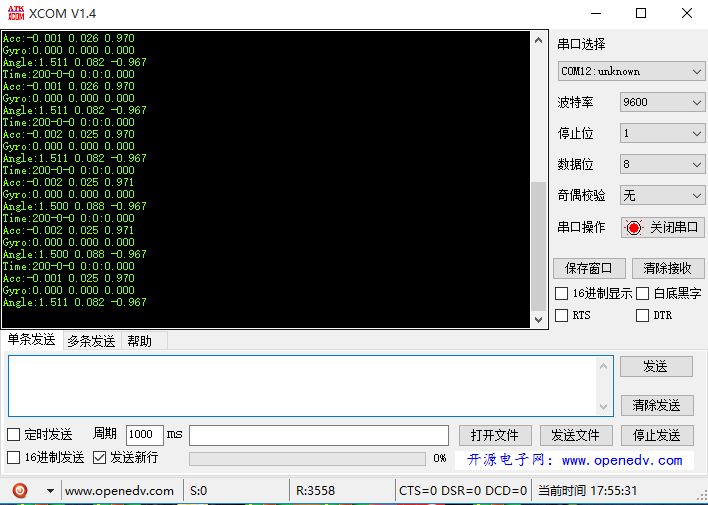Click the 周期 1000 ms period field
The height and width of the screenshot is (505, 708).
click(144, 435)
